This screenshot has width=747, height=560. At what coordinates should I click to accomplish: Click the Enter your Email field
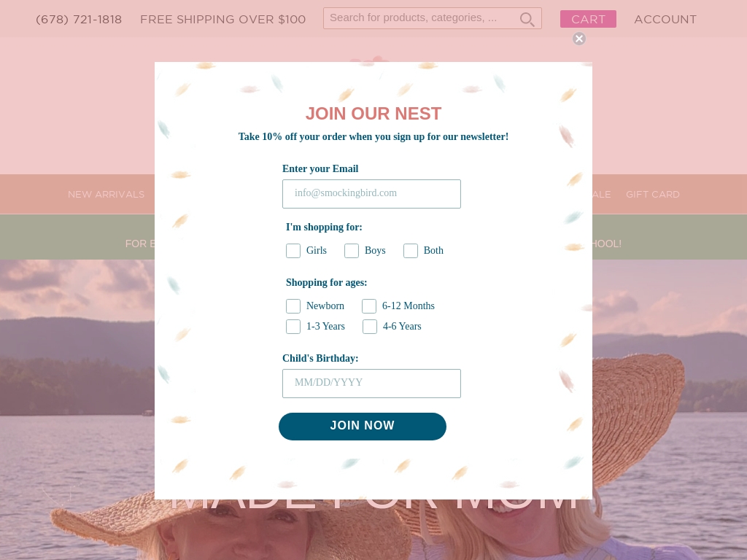[371, 193]
